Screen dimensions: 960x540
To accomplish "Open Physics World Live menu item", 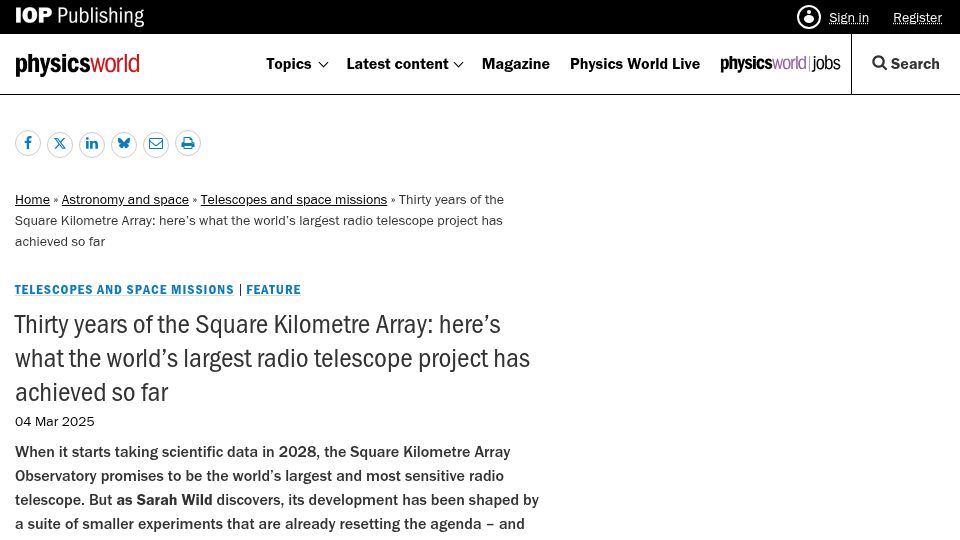I will tap(635, 64).
